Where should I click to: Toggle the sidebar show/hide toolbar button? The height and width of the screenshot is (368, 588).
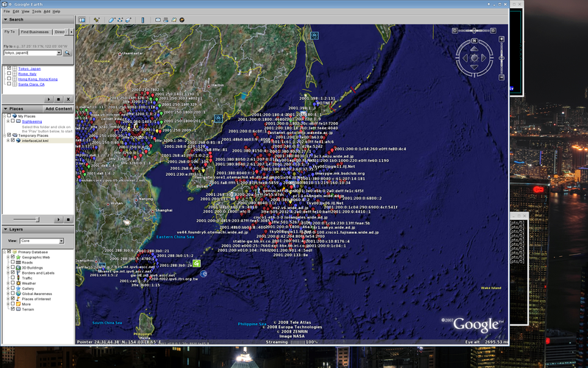(82, 20)
